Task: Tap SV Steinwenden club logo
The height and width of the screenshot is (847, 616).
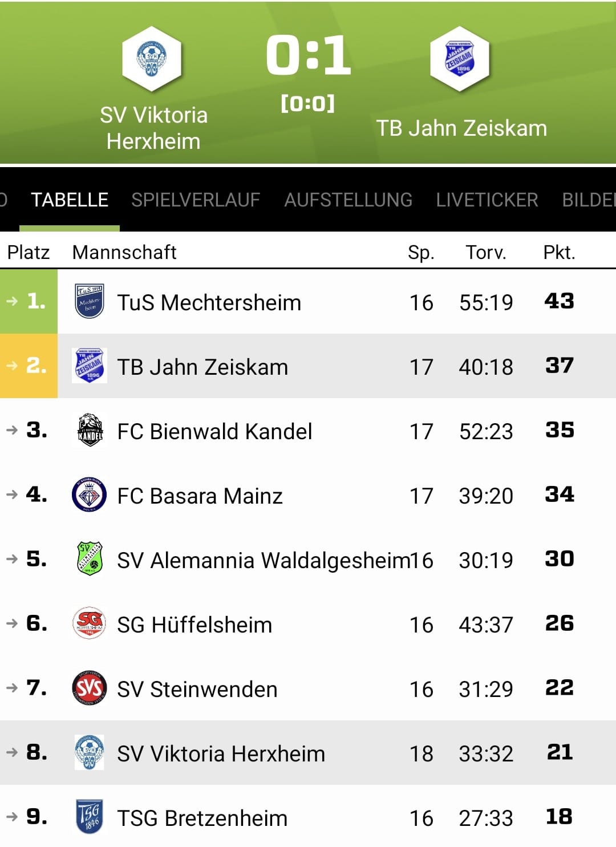Action: coord(90,688)
